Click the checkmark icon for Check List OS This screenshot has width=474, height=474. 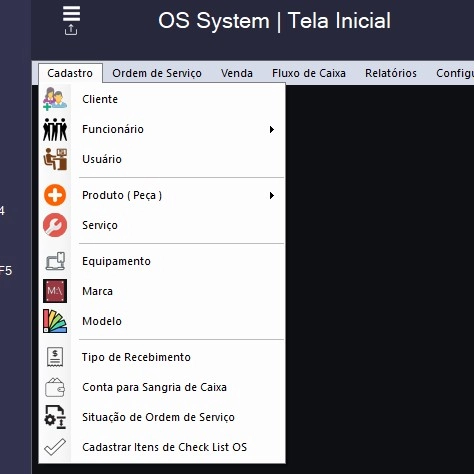[55, 447]
